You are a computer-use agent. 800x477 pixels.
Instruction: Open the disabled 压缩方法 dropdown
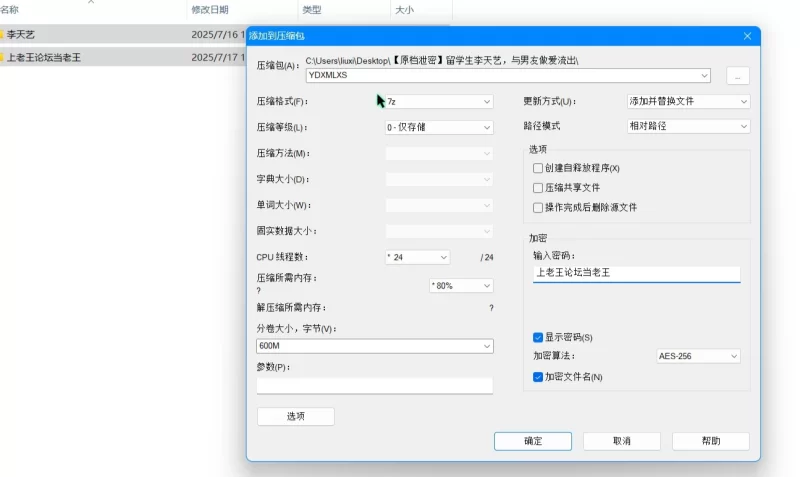(x=439, y=153)
